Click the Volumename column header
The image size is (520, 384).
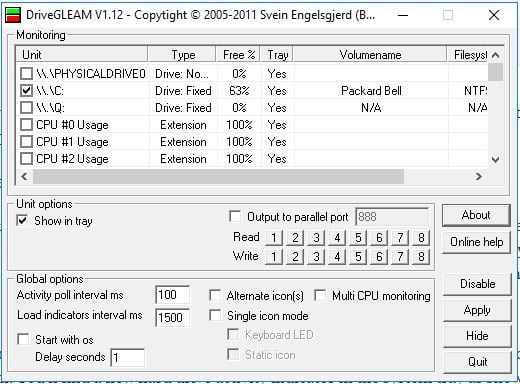[x=370, y=55]
